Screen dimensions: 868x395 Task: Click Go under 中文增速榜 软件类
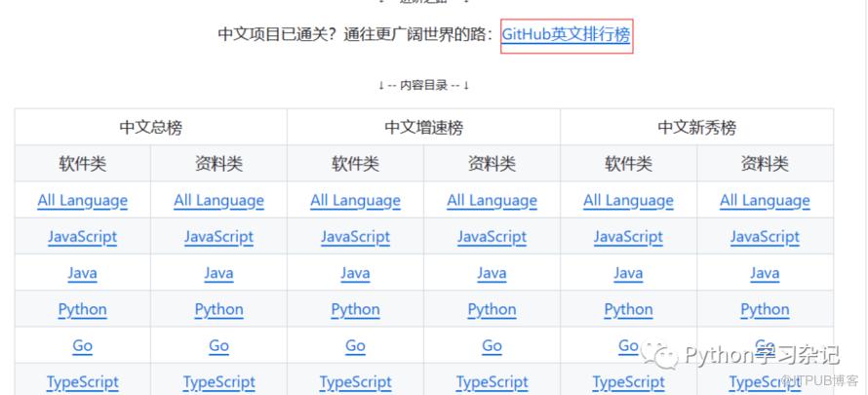(355, 346)
